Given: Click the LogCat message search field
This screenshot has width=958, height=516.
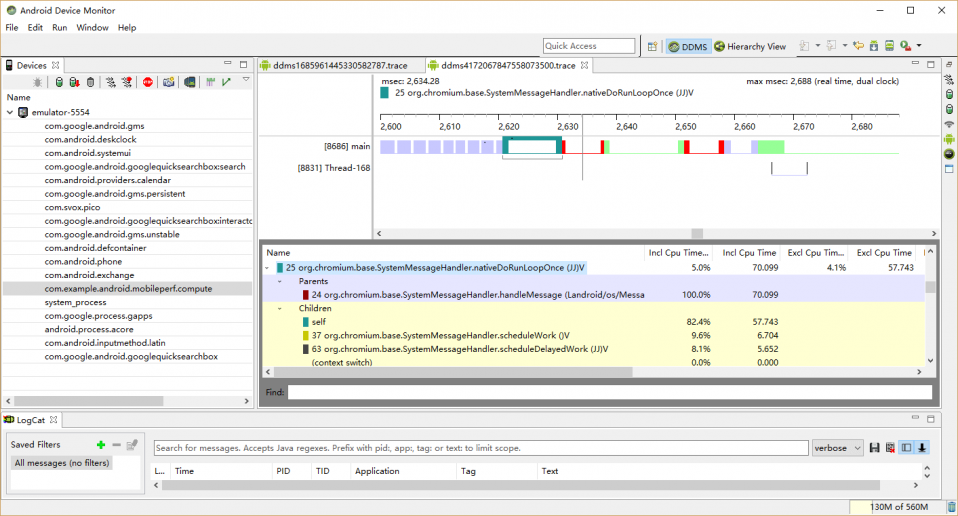Looking at the screenshot, I should (481, 448).
